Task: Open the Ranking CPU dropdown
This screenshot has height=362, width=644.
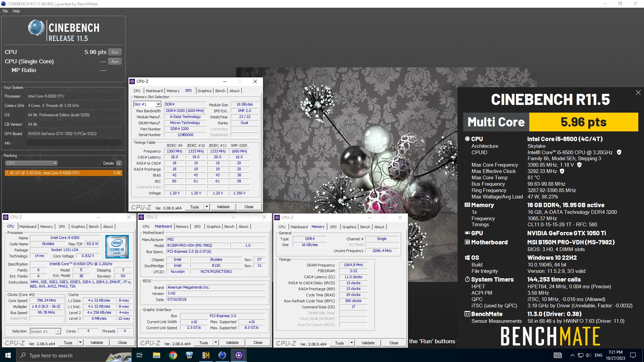Action: coord(31,163)
